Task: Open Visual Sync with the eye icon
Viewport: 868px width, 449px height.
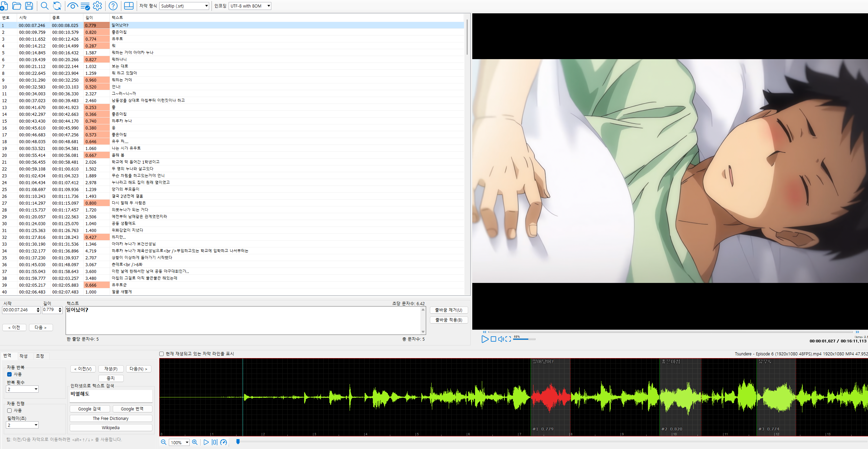Action: coord(72,6)
